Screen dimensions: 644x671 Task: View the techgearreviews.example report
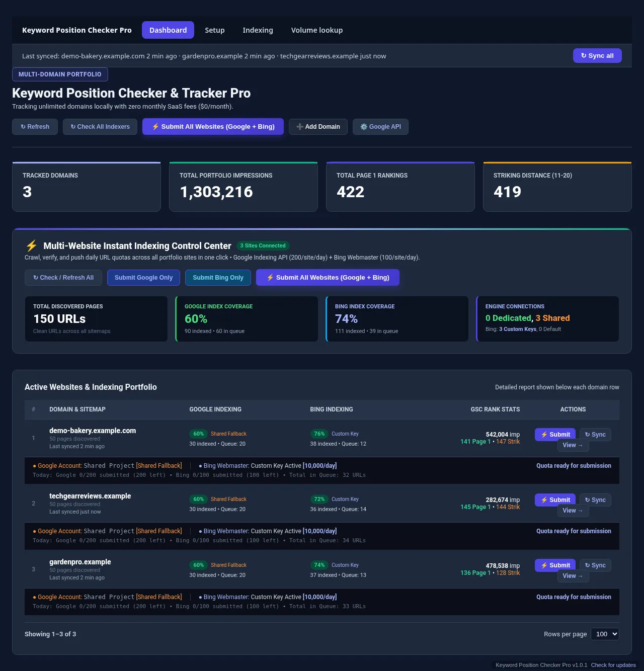pos(573,511)
